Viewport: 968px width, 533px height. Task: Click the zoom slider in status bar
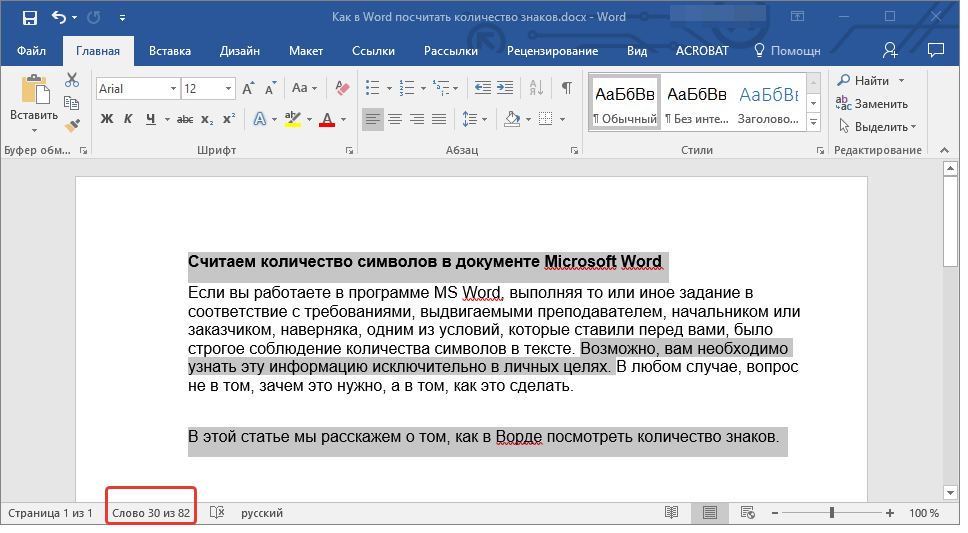point(831,513)
